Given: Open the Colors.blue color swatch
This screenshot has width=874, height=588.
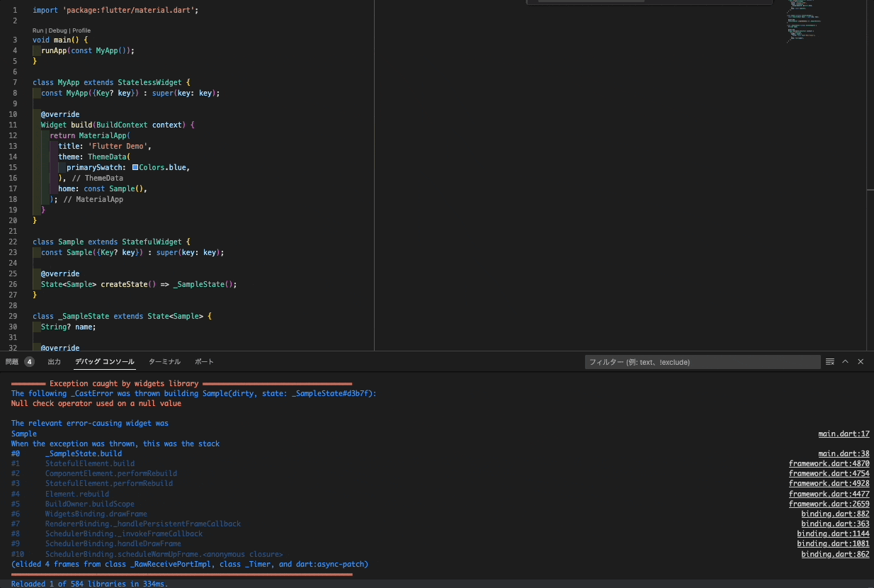Looking at the screenshot, I should coord(135,167).
